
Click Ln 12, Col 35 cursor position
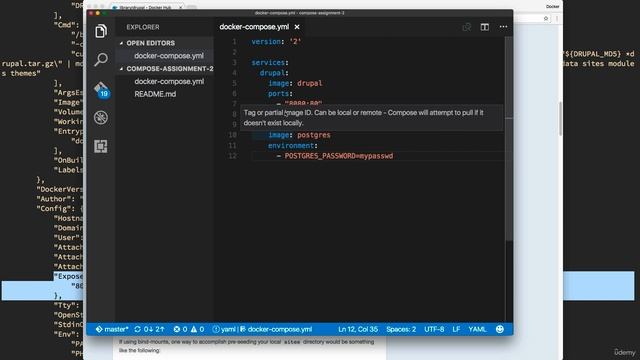358,329
